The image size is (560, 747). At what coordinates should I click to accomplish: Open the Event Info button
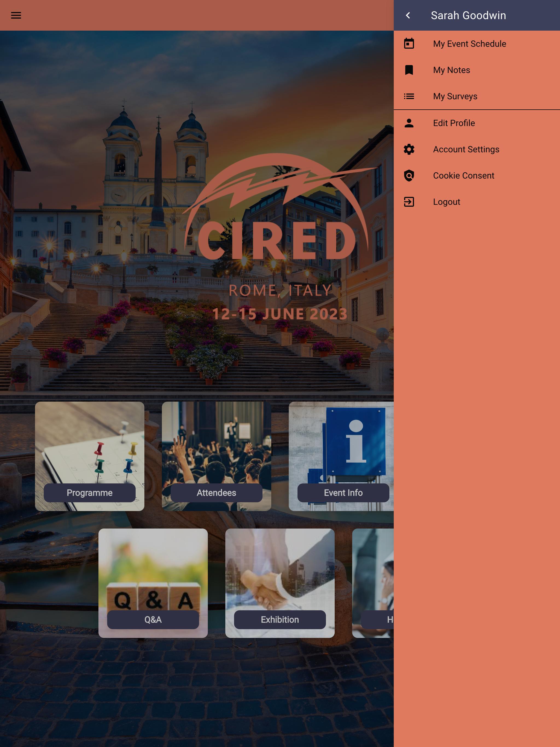click(x=343, y=493)
